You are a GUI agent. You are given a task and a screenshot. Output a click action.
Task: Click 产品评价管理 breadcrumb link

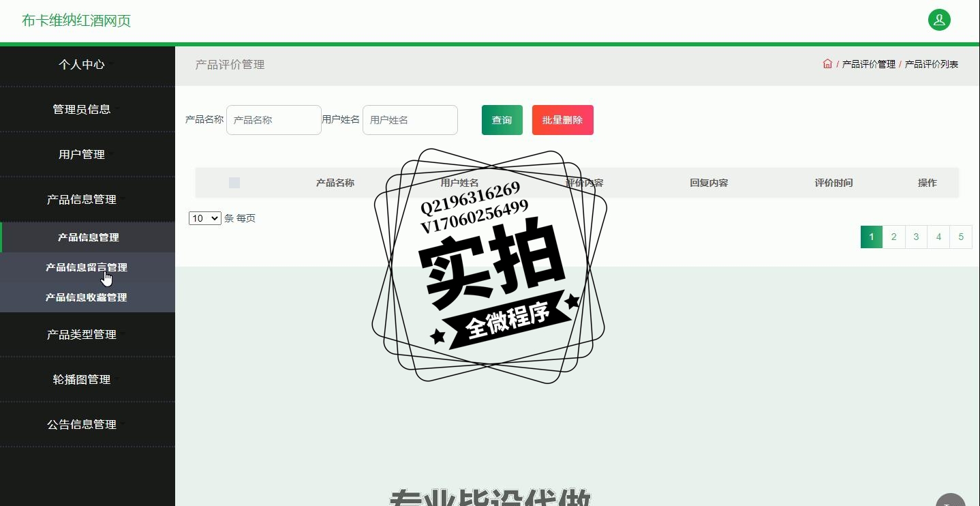pyautogui.click(x=869, y=64)
